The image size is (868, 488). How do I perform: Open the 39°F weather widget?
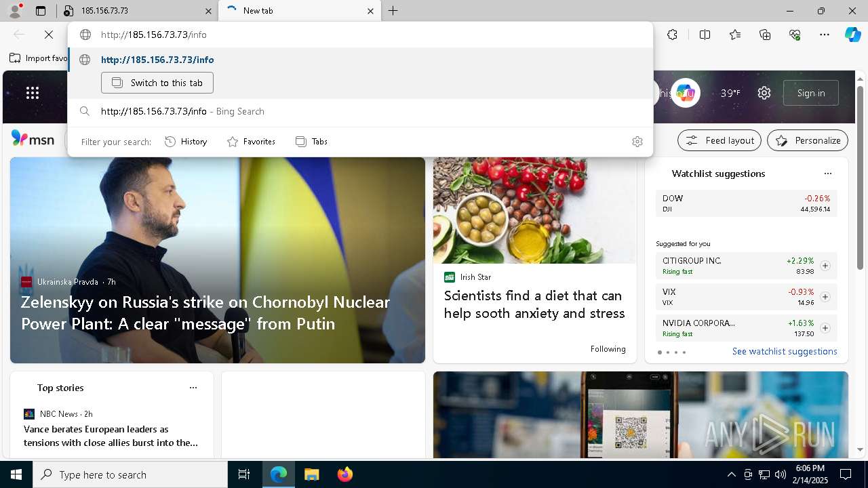(730, 93)
